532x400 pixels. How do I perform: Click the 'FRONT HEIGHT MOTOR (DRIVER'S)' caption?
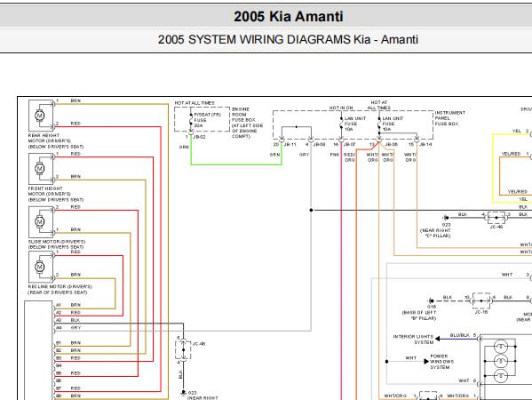pos(50,191)
